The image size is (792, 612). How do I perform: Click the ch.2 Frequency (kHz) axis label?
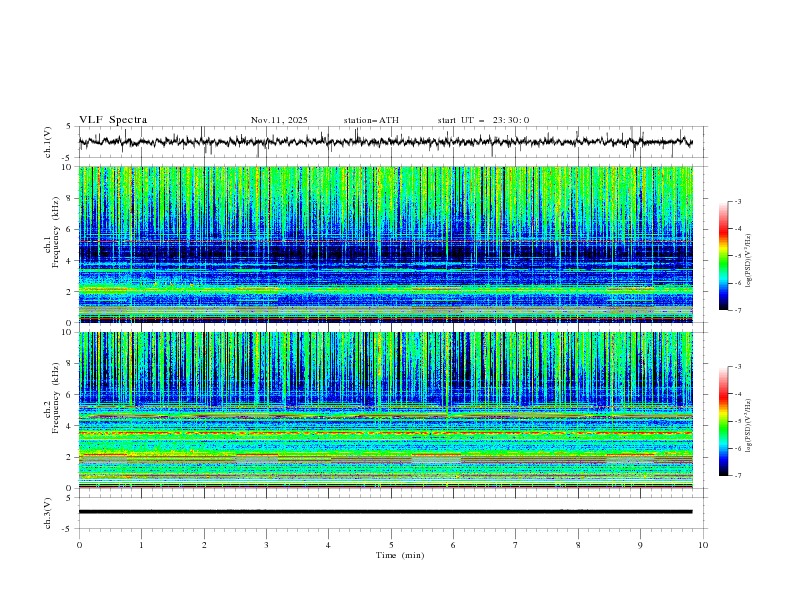pyautogui.click(x=53, y=410)
